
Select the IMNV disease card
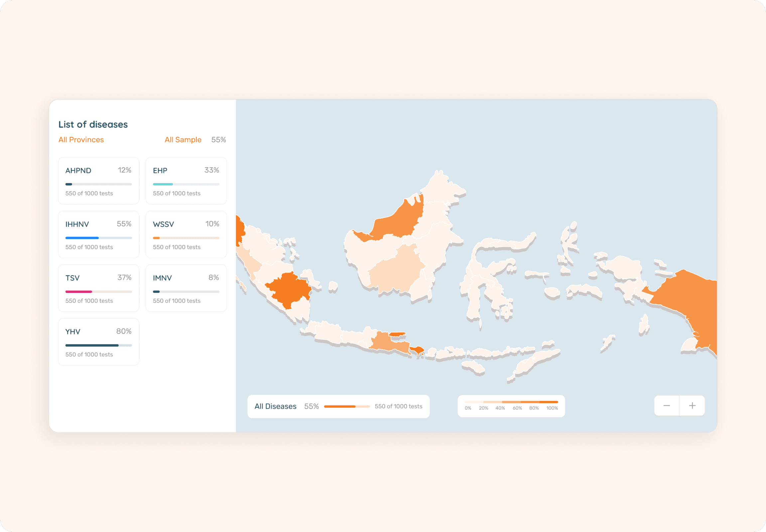[186, 288]
